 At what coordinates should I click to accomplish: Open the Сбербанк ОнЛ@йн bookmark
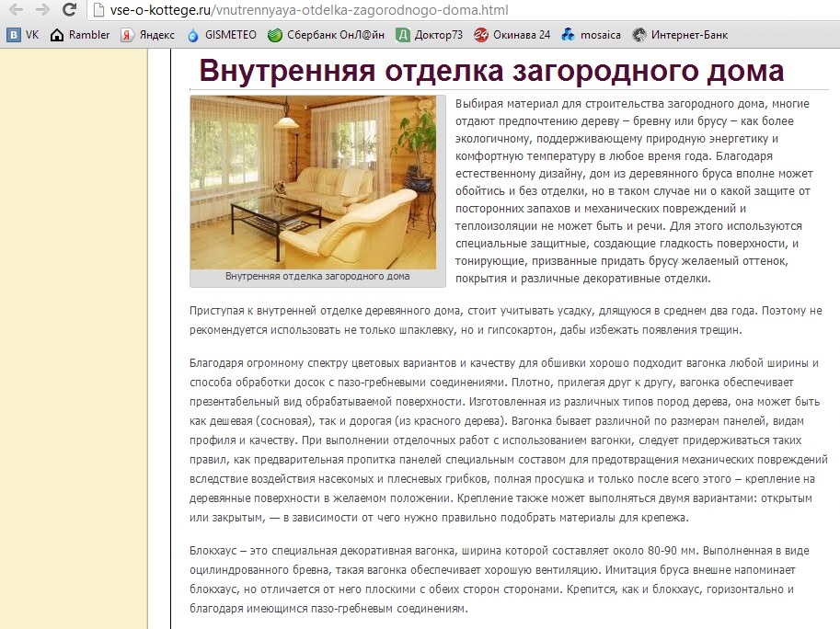[x=326, y=35]
